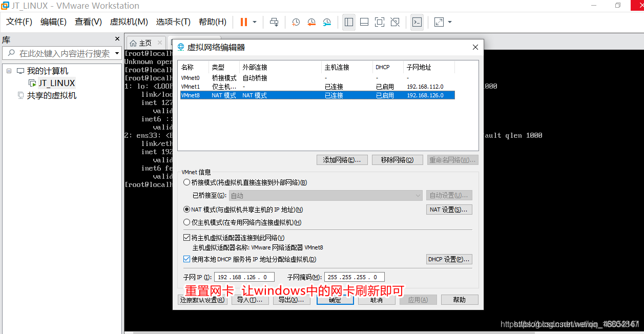Click the 外部连接 column header
644x334 pixels.
[x=280, y=67]
